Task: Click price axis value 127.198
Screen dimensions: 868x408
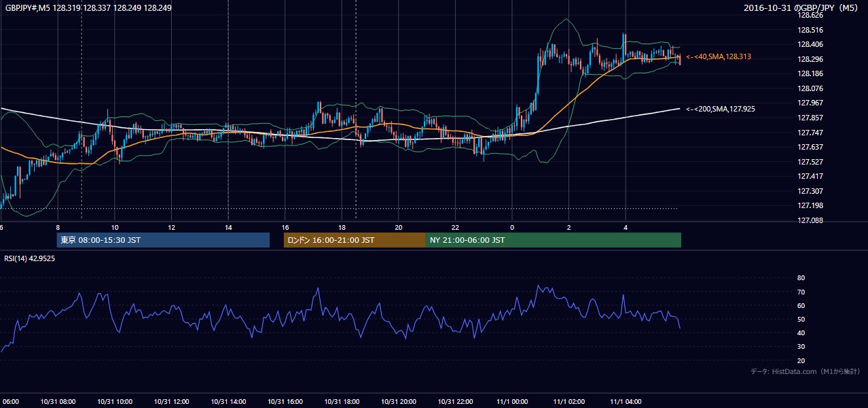Action: [x=811, y=206]
